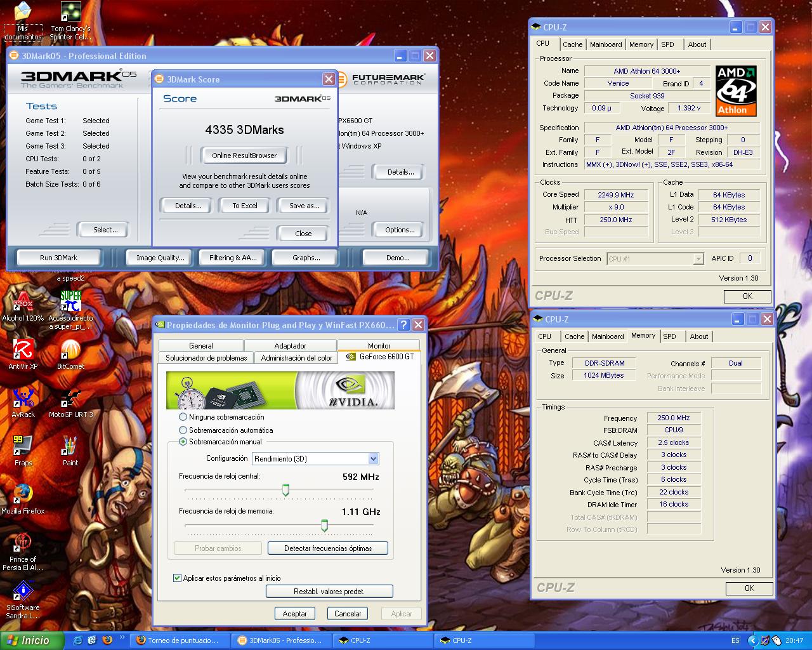The image size is (812, 650).
Task: Launch the AntiVir XP desktop icon
Action: pyautogui.click(x=23, y=350)
